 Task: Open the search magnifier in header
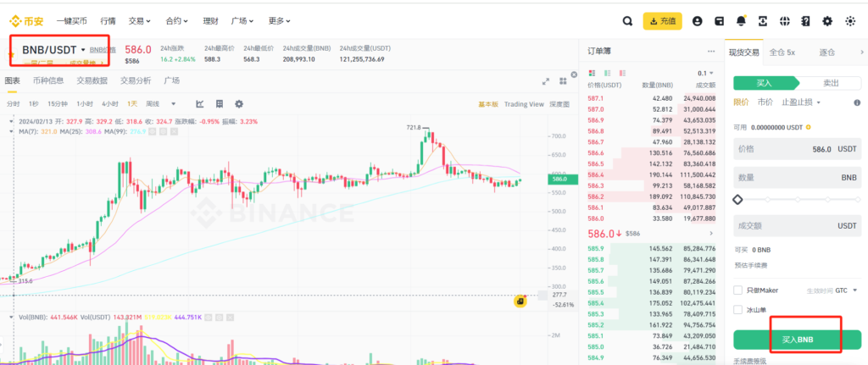click(627, 21)
